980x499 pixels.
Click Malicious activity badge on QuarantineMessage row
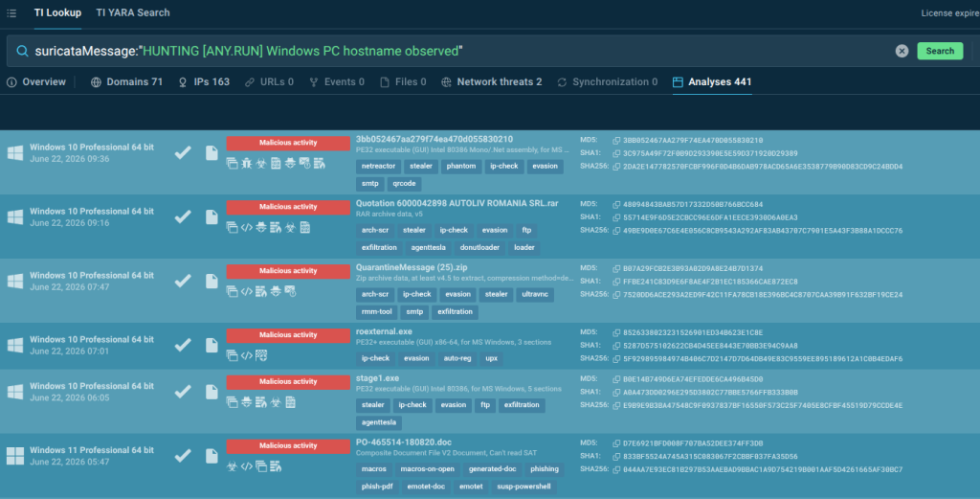288,271
